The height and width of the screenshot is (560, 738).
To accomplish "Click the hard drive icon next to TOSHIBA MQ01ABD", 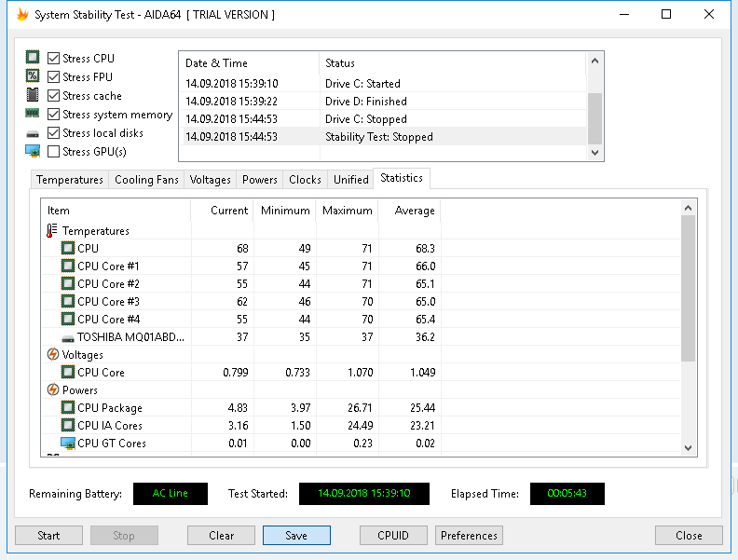I will (68, 338).
